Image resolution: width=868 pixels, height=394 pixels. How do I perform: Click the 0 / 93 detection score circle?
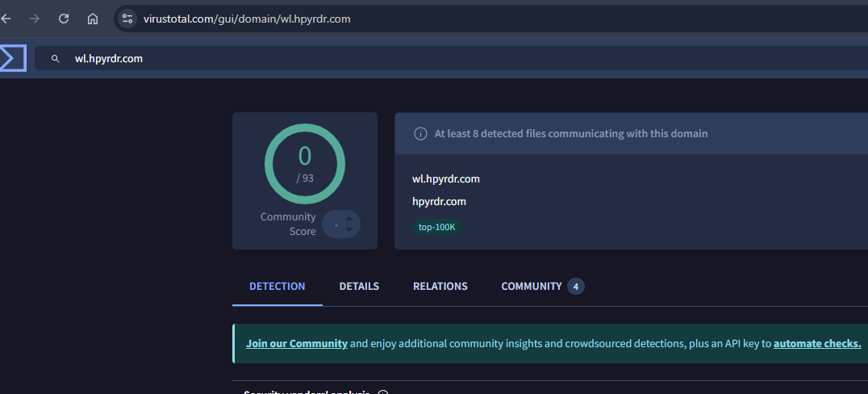click(x=305, y=164)
